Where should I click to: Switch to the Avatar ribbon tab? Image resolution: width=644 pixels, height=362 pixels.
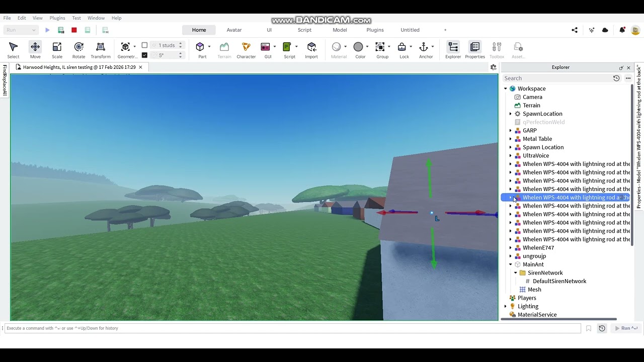click(234, 30)
